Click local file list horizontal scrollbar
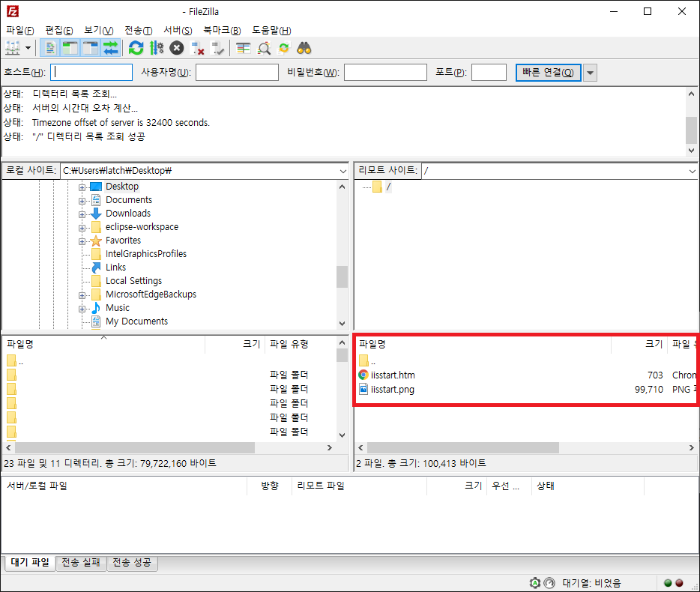The image size is (700, 592). click(x=135, y=447)
